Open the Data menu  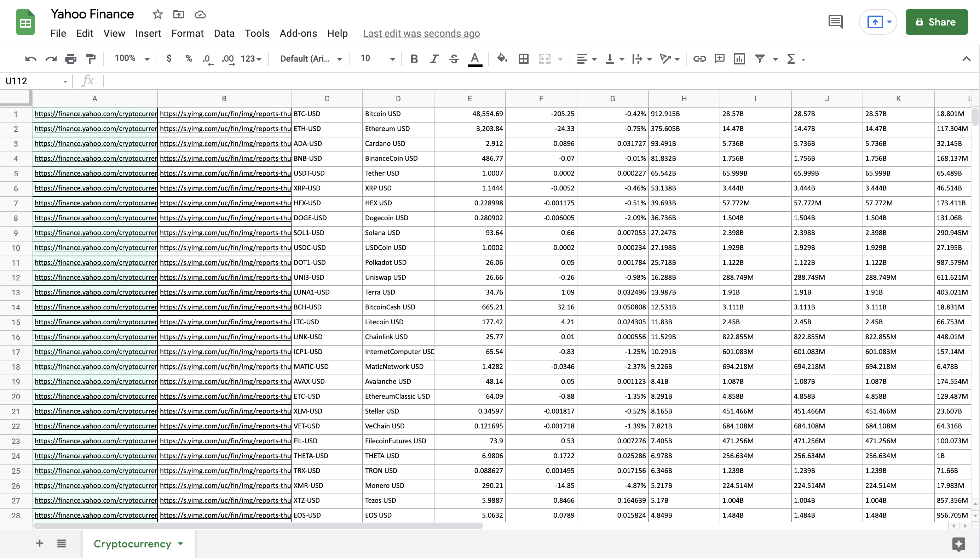pos(224,33)
